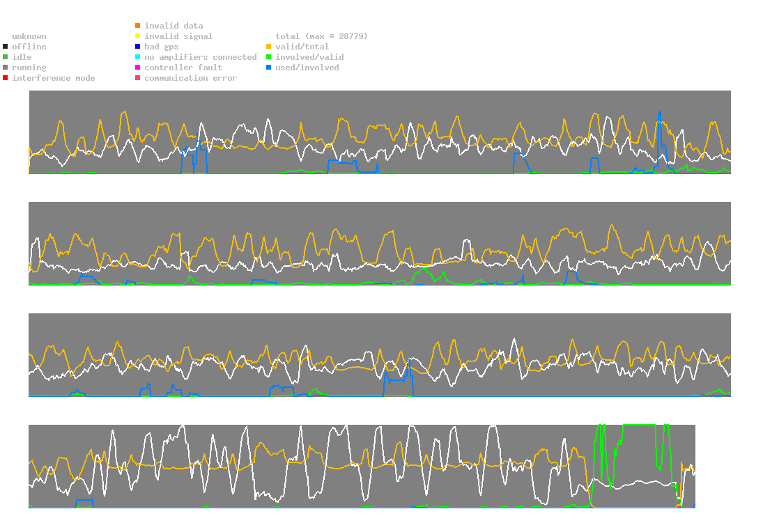
Task: Click the red interference mode color swatch
Action: coord(6,78)
